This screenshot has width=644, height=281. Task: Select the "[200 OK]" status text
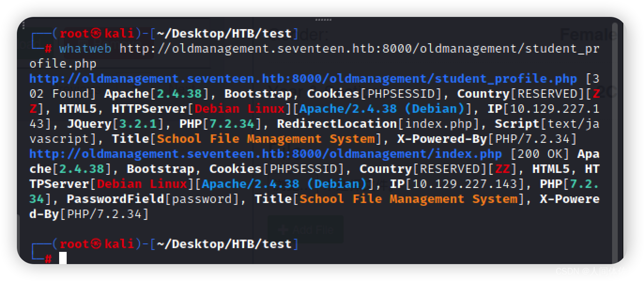(x=539, y=154)
